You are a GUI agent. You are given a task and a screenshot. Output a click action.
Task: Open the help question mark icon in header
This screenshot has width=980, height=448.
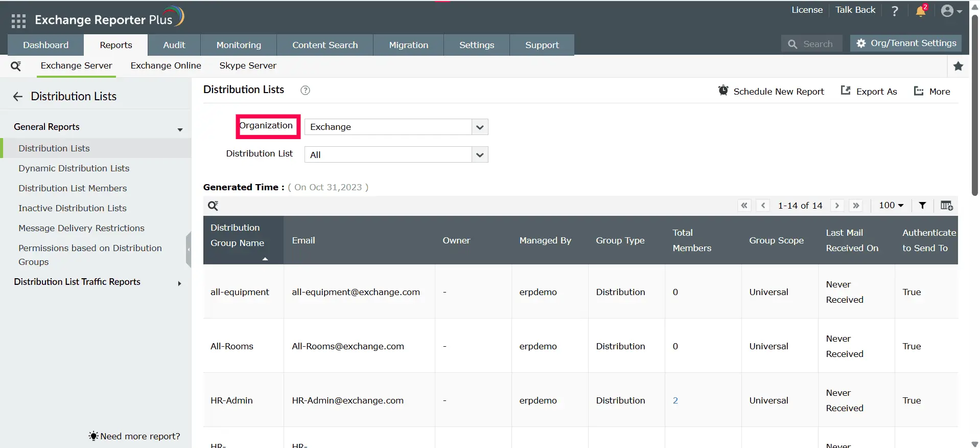pyautogui.click(x=895, y=11)
